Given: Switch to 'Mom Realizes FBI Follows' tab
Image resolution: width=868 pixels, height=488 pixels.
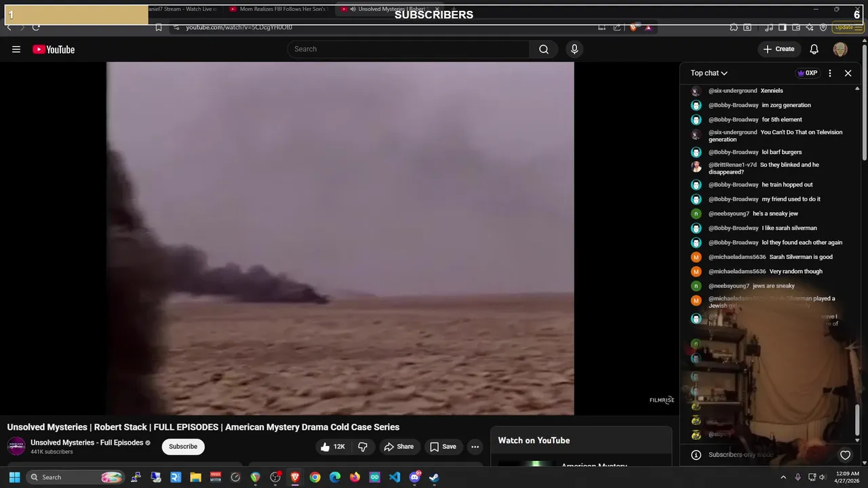Looking at the screenshot, I should coord(278,9).
